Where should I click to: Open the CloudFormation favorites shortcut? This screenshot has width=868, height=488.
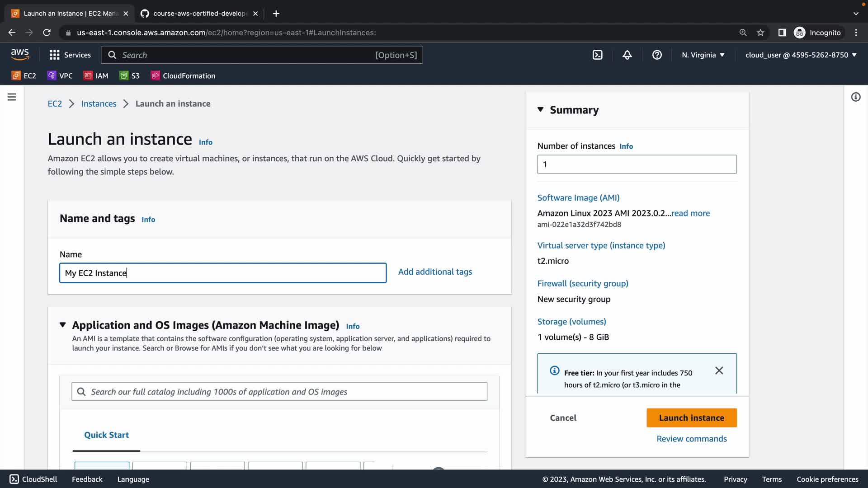(x=183, y=76)
